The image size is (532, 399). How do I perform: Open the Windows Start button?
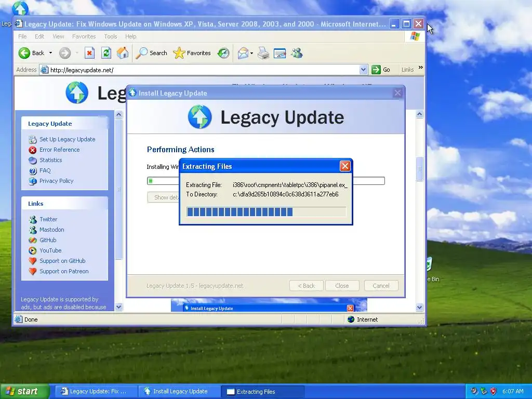[x=24, y=391]
